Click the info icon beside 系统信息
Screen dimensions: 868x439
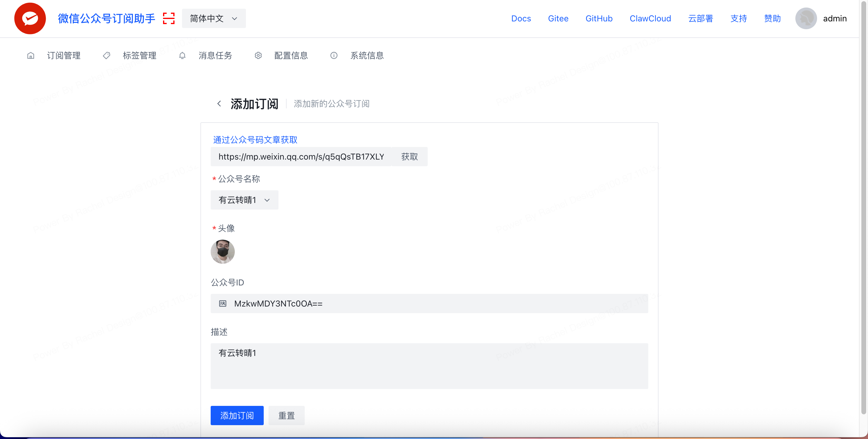tap(334, 55)
